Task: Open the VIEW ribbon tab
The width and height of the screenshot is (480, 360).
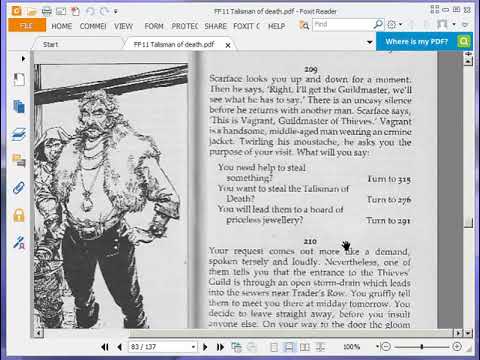Action: click(x=123, y=26)
